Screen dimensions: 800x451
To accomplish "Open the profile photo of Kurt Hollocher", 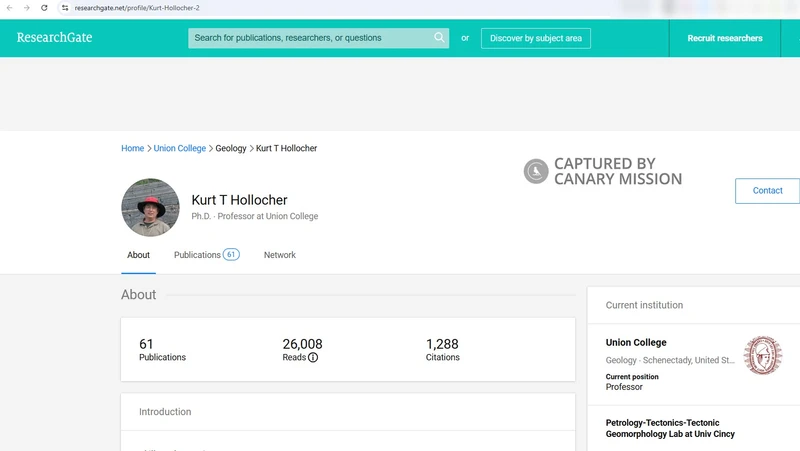I will point(150,208).
